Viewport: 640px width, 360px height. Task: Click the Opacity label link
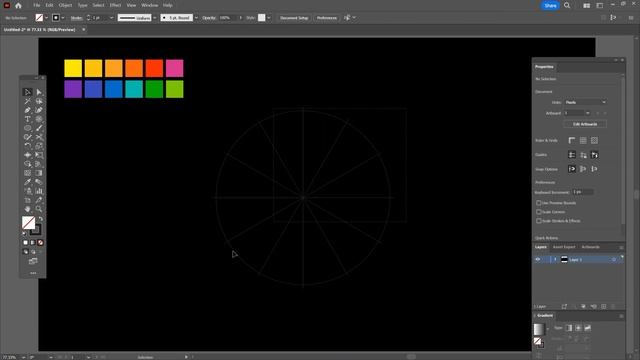click(209, 18)
